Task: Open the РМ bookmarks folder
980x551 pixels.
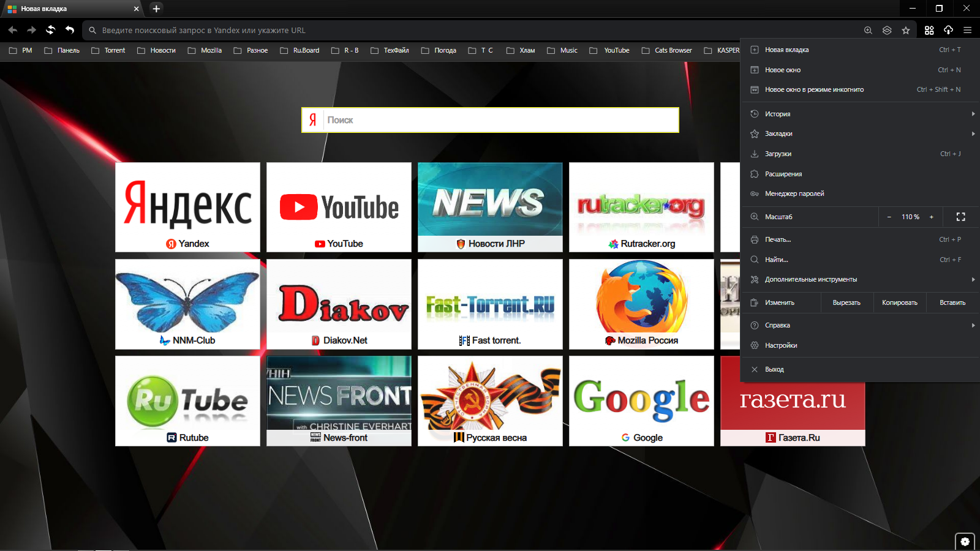Action: pos(21,50)
